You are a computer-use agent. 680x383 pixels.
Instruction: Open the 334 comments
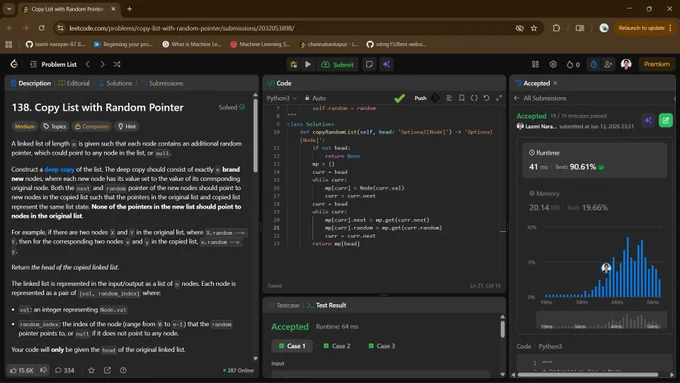point(65,370)
